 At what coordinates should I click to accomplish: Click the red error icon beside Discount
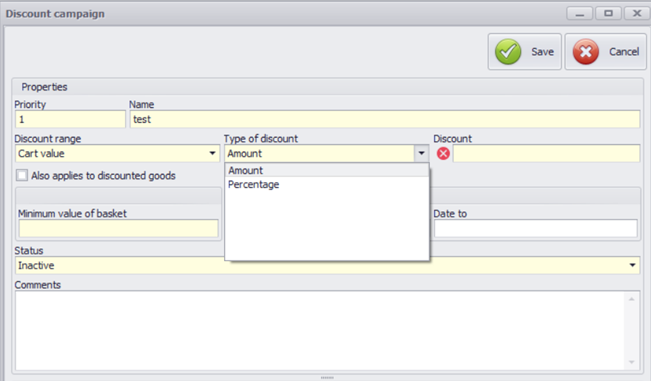tap(443, 154)
